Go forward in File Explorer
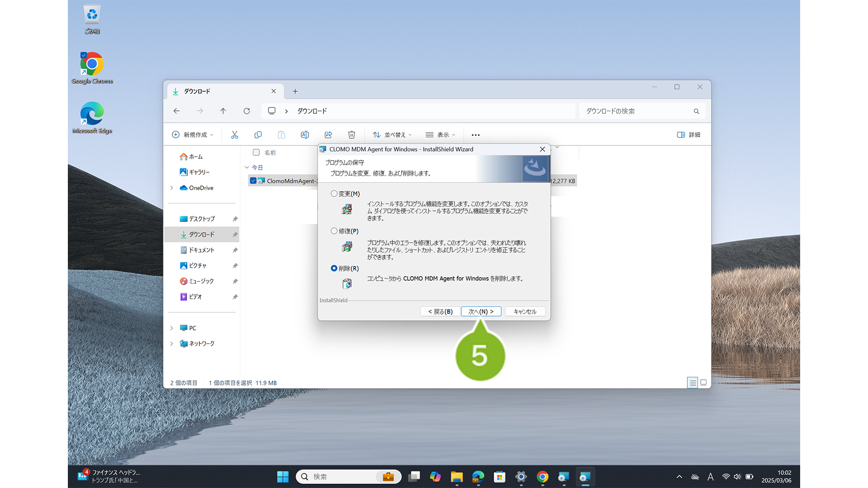Screen dimensions: 868x488 (200, 111)
